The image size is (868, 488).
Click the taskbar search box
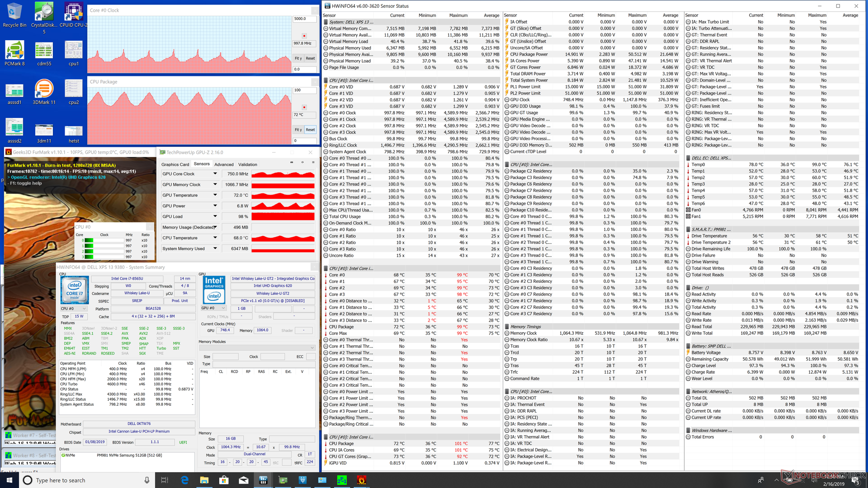coord(87,480)
